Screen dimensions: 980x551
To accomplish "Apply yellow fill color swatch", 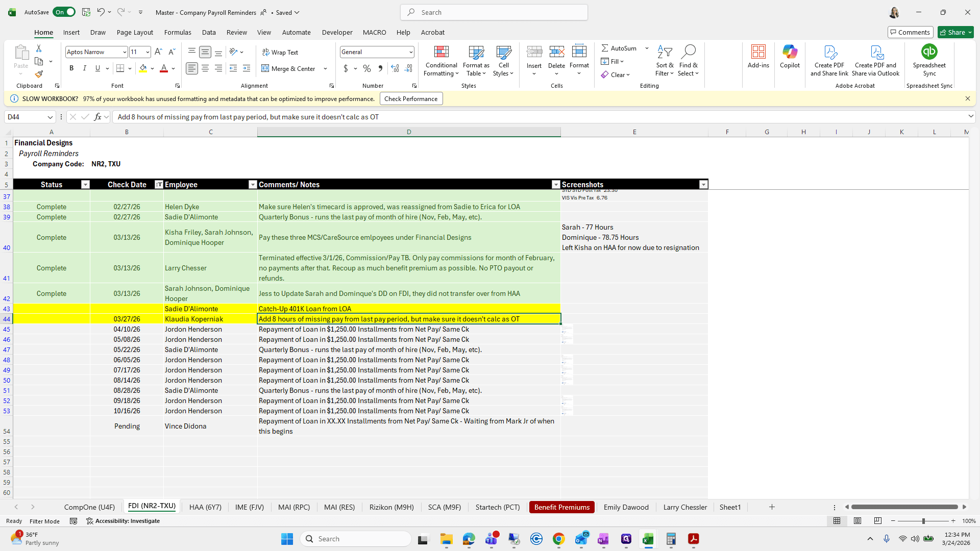I will pos(143,68).
